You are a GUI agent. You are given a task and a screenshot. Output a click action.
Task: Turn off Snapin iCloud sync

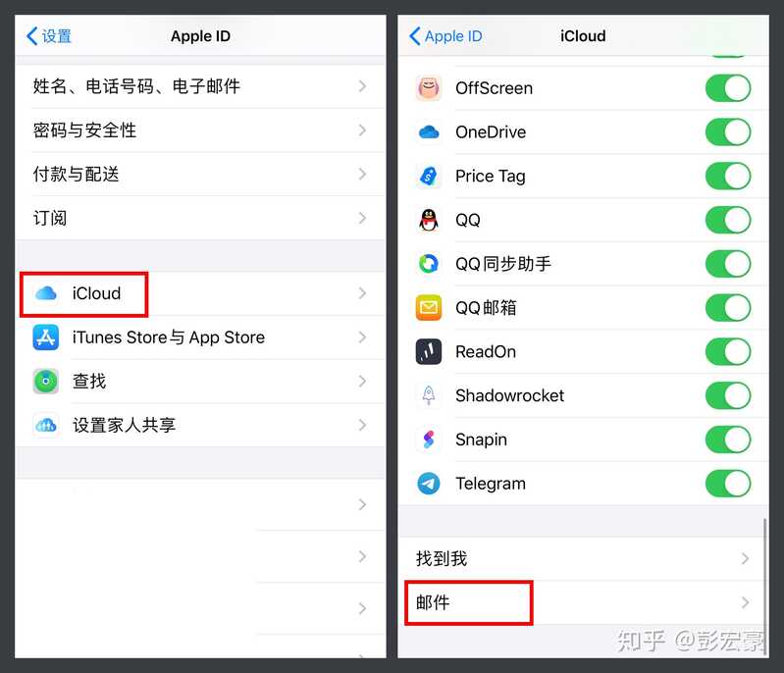(728, 440)
